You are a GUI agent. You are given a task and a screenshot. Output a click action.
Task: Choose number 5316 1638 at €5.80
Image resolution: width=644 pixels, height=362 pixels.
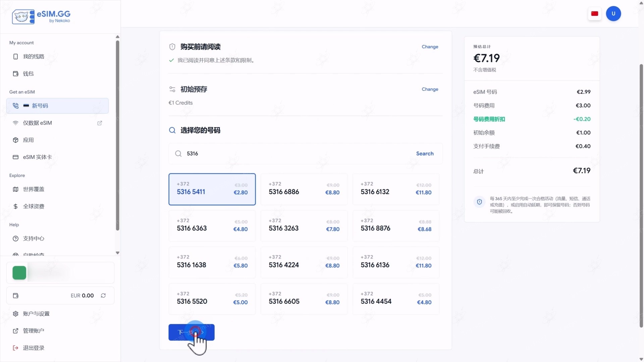pyautogui.click(x=212, y=262)
